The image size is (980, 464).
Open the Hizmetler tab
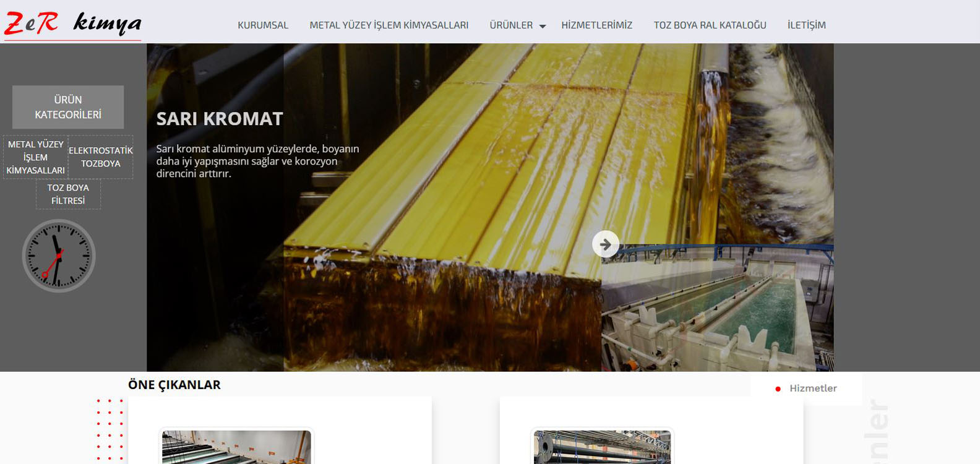coord(813,389)
